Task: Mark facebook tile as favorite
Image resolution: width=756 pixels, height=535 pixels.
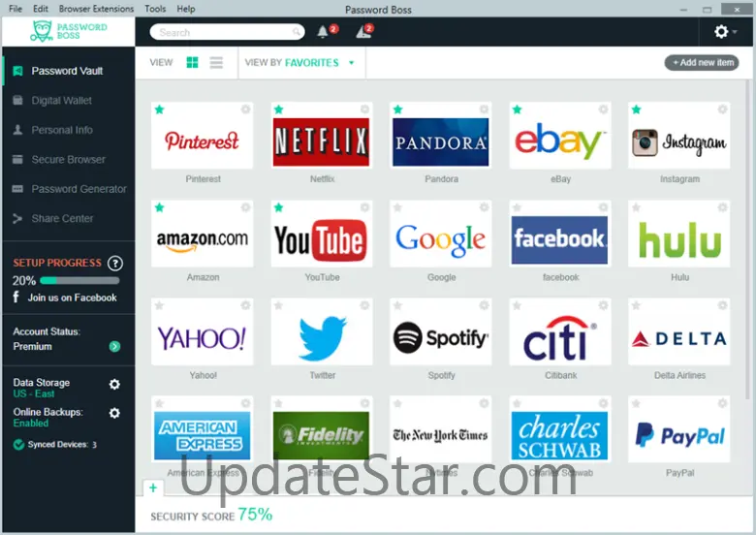Action: pyautogui.click(x=517, y=207)
